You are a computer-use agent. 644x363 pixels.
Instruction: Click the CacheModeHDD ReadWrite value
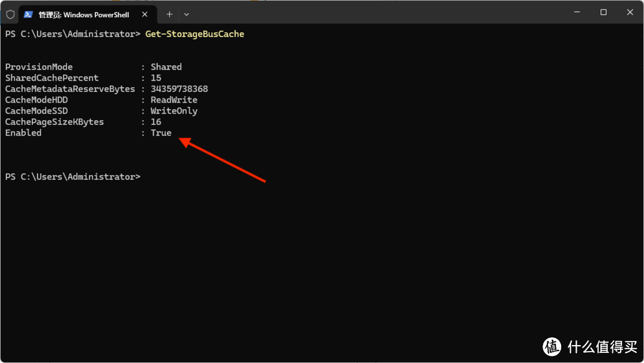click(174, 100)
